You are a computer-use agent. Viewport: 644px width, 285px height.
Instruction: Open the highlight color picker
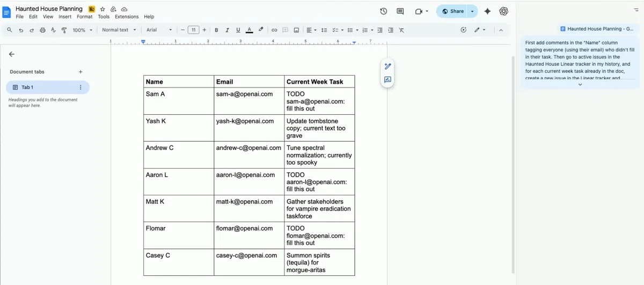click(x=261, y=30)
